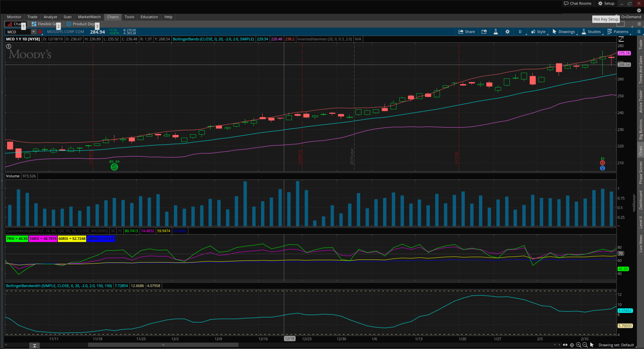Switch to the Analyze tab

[50, 17]
